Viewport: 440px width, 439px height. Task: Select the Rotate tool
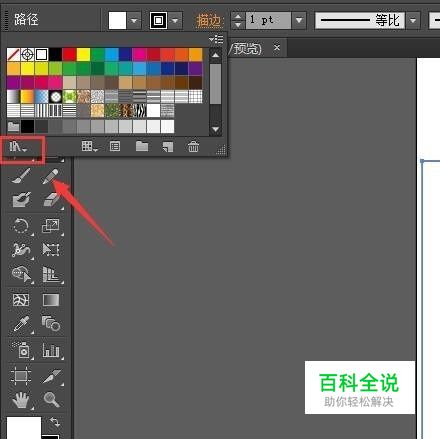coord(21,226)
